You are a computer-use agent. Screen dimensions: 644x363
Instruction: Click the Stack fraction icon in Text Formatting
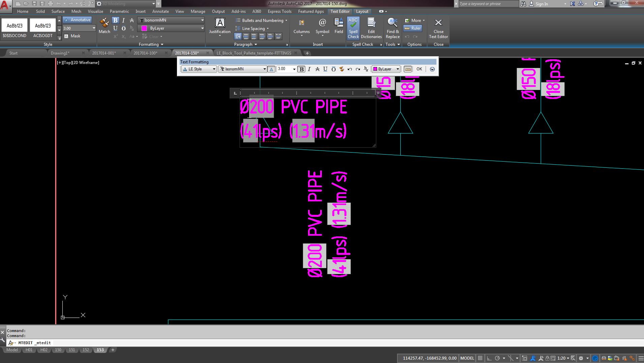366,69
